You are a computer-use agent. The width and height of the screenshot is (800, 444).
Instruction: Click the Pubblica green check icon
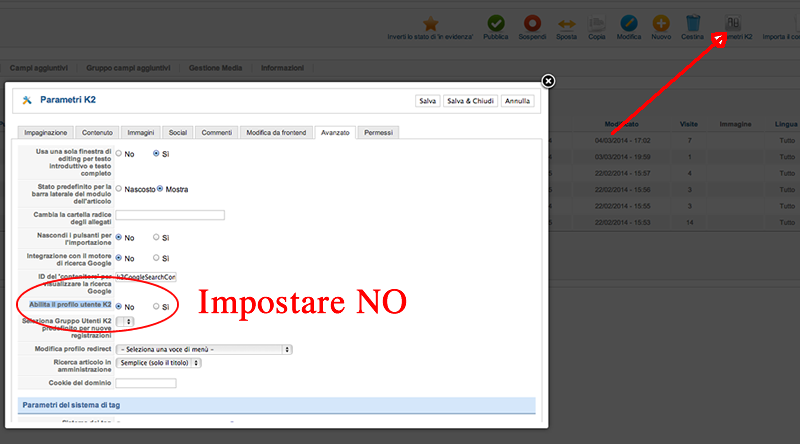pyautogui.click(x=495, y=23)
